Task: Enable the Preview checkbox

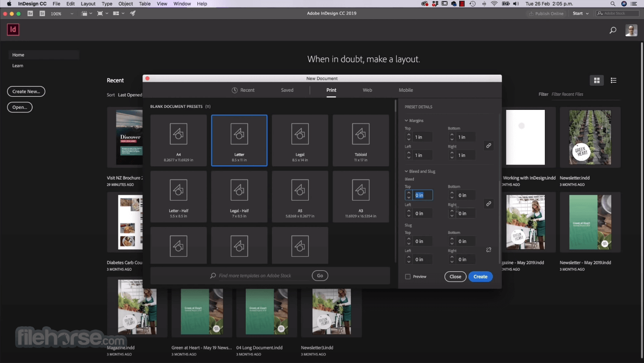Action: click(408, 277)
